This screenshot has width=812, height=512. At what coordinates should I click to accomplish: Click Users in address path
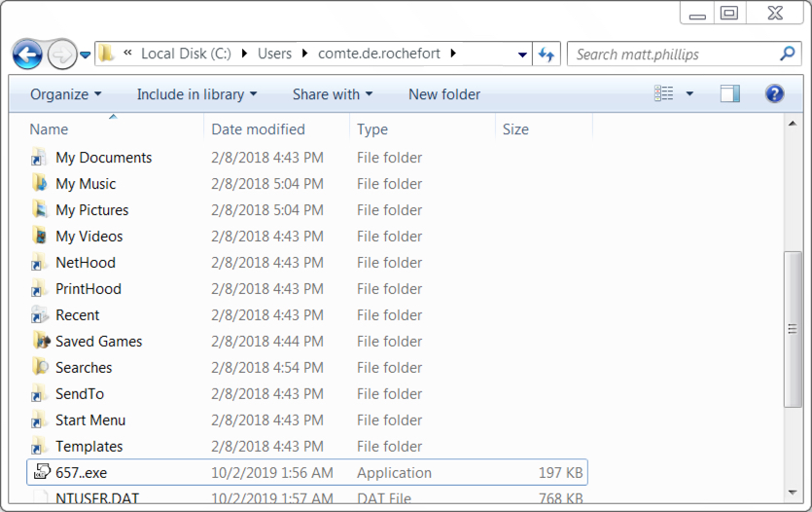[274, 54]
